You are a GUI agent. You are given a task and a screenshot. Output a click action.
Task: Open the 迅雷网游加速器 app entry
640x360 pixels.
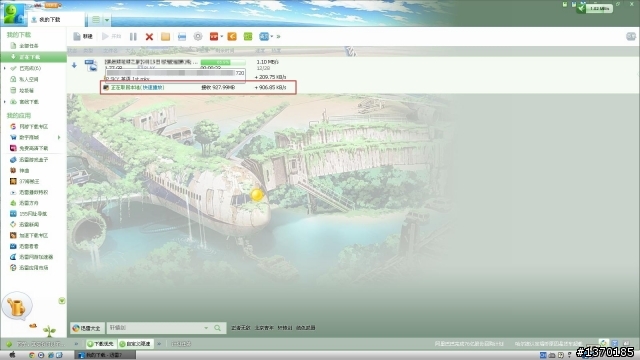click(31, 257)
